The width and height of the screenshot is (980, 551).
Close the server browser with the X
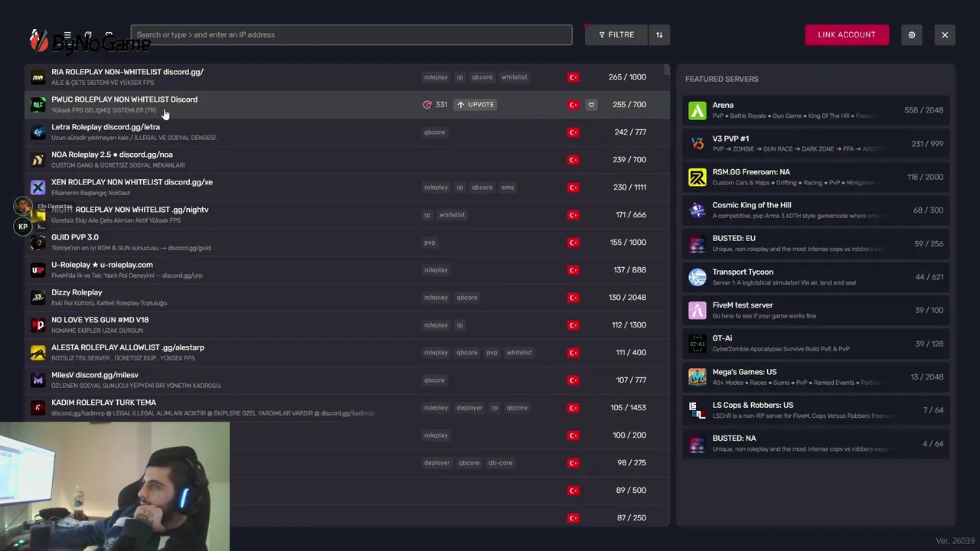click(945, 35)
